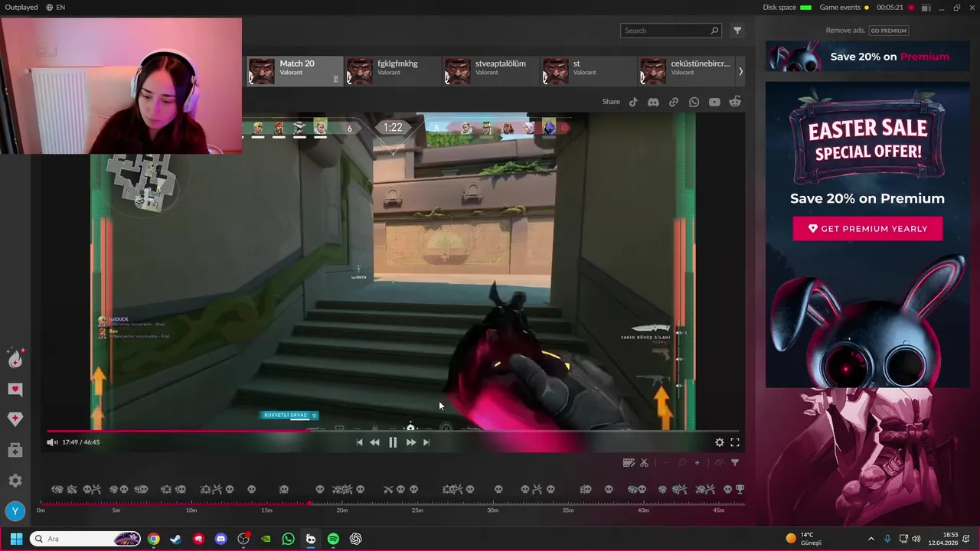Pause the match video
980x551 pixels.
click(x=393, y=442)
